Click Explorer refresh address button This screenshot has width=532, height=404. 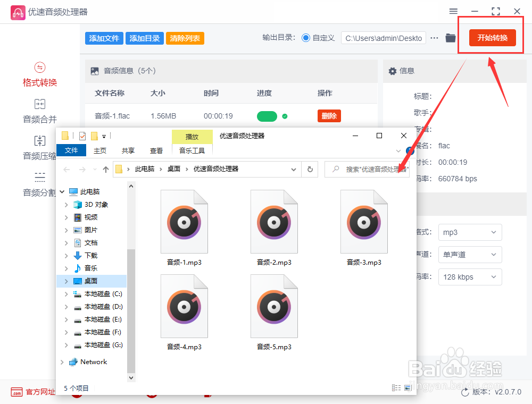coord(310,169)
